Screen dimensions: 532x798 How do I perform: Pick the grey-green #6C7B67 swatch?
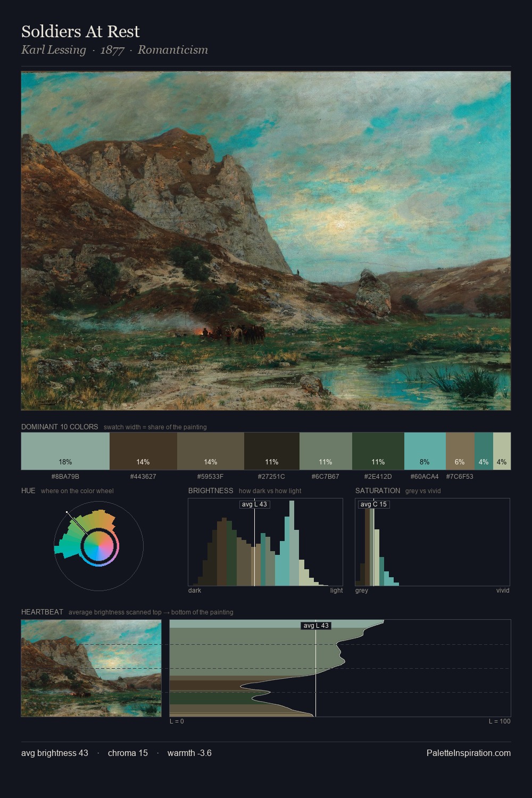coord(326,451)
